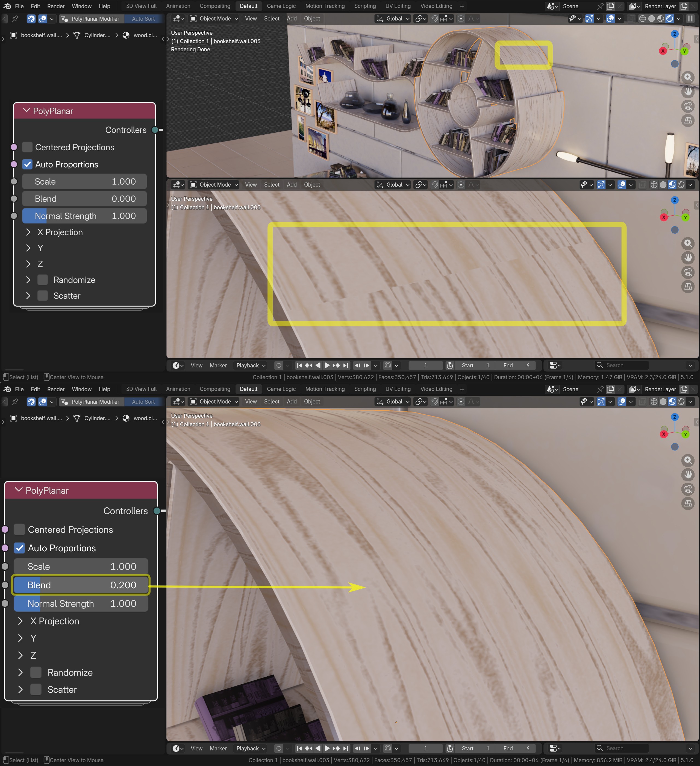This screenshot has width=700, height=766.
Task: Click Auto Sort button in upper window
Action: (143, 19)
